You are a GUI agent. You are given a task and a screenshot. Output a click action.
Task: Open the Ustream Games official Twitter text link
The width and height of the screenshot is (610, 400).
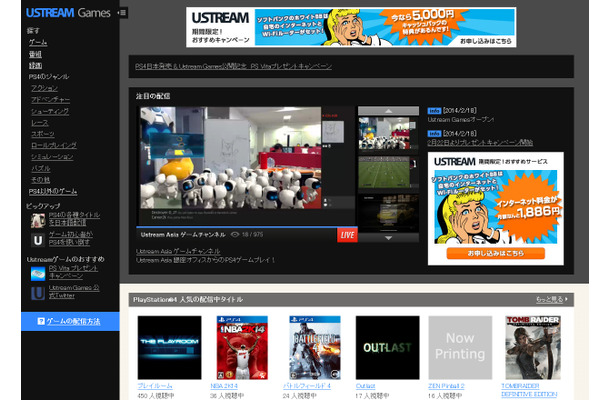[74, 291]
